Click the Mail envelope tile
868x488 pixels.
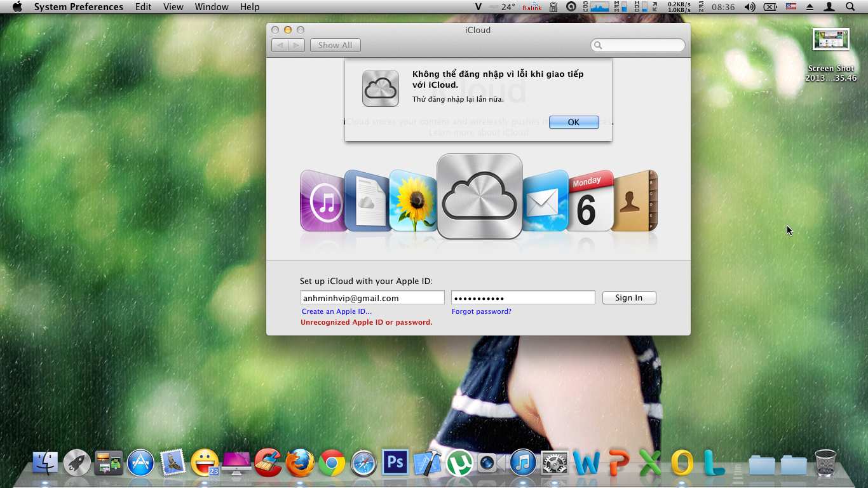(545, 201)
